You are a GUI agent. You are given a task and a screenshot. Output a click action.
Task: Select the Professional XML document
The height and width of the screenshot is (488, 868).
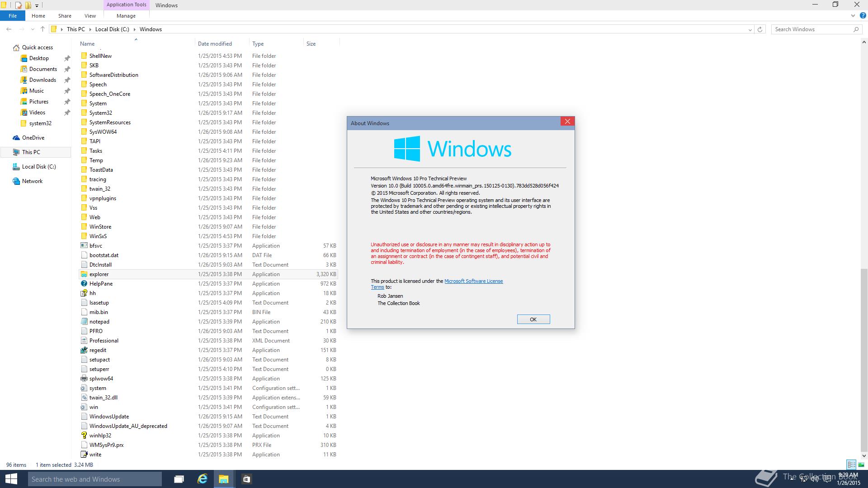(x=208, y=341)
